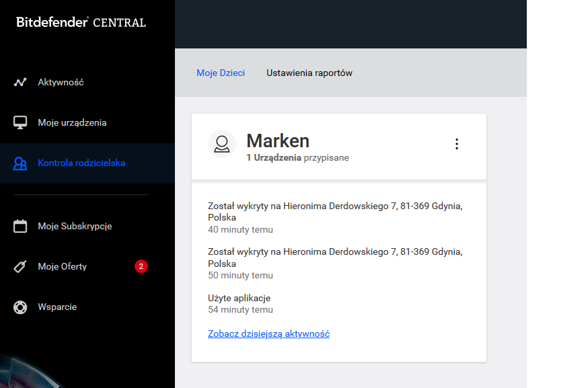Image resolution: width=588 pixels, height=388 pixels.
Task: Switch to the Moje Dzieci tab
Action: tap(221, 73)
